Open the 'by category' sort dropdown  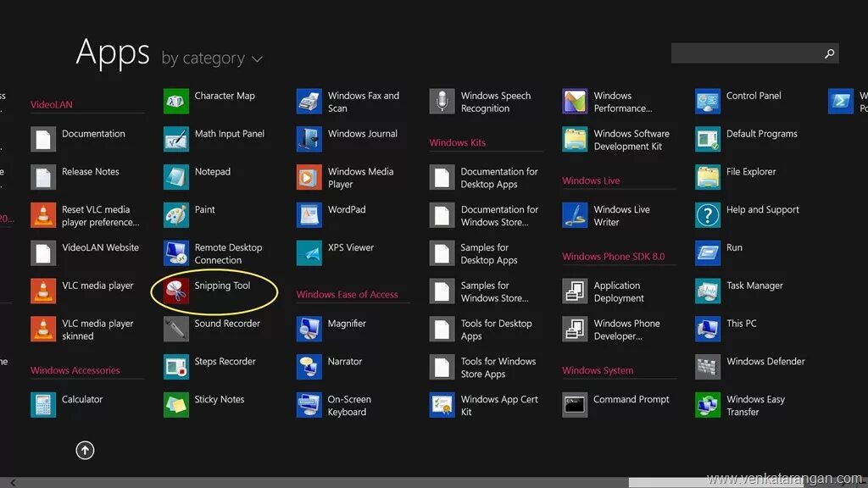pos(212,58)
